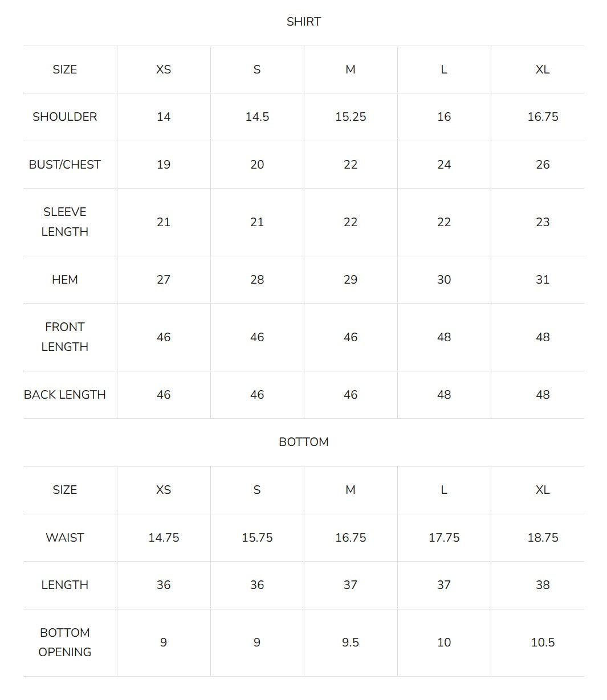Image resolution: width=607 pixels, height=700 pixels.
Task: Select waist value 14.75 for size XS
Action: click(x=164, y=538)
